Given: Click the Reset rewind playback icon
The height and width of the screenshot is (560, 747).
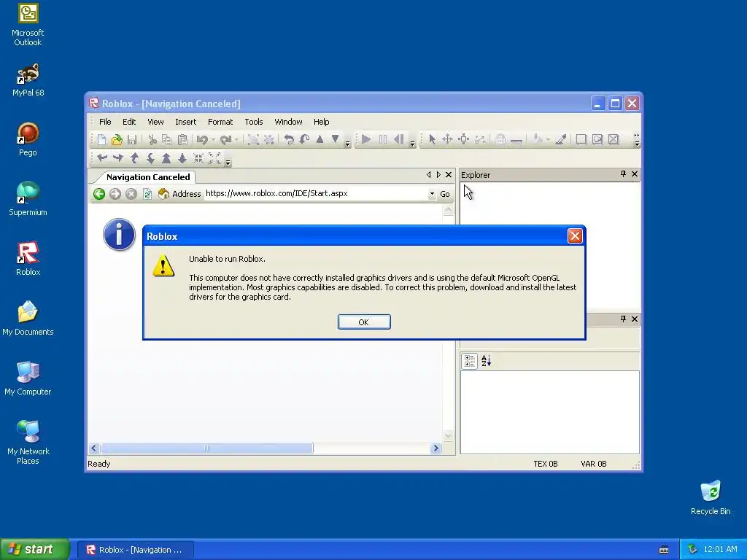Looking at the screenshot, I should (399, 139).
